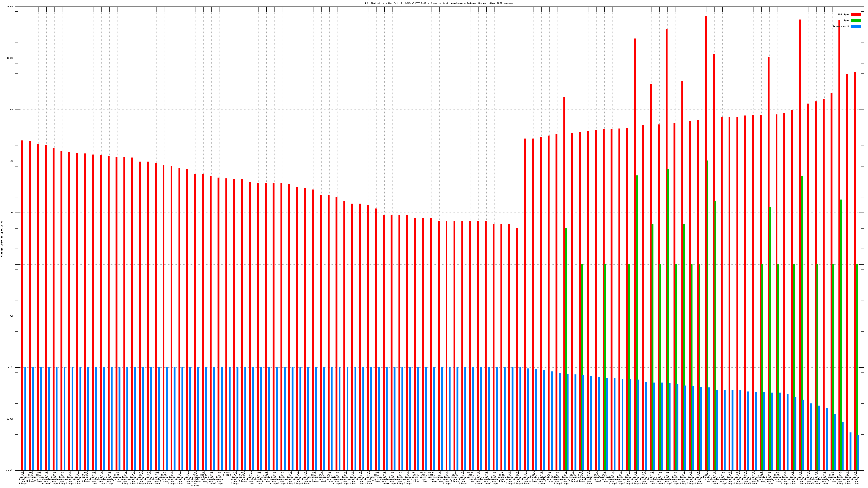Click the 0.001 y-axis tick label
This screenshot has width=868, height=488.
point(10,419)
